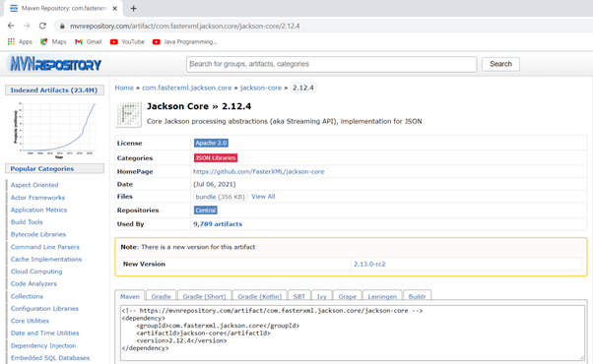Open Dependency Injection category
Image resolution: width=593 pixels, height=364 pixels.
pyautogui.click(x=43, y=345)
